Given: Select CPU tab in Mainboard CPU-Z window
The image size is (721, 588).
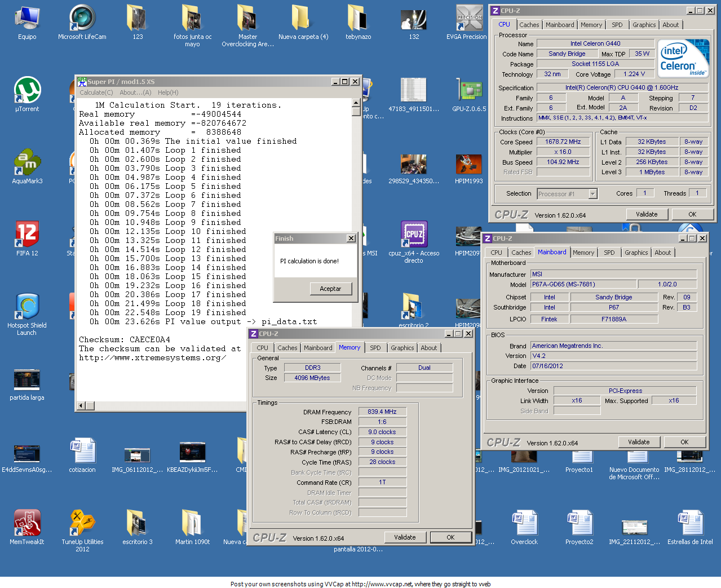Looking at the screenshot, I should [x=496, y=253].
